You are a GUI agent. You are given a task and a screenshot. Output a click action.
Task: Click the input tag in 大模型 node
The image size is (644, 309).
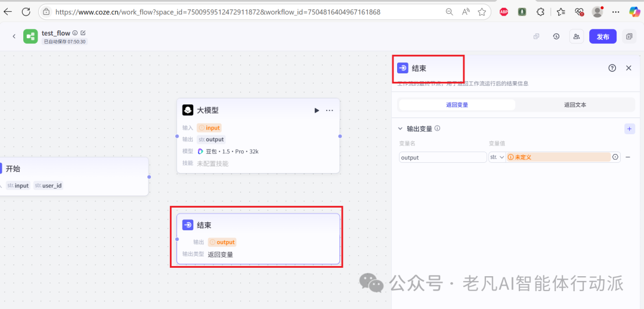click(209, 128)
